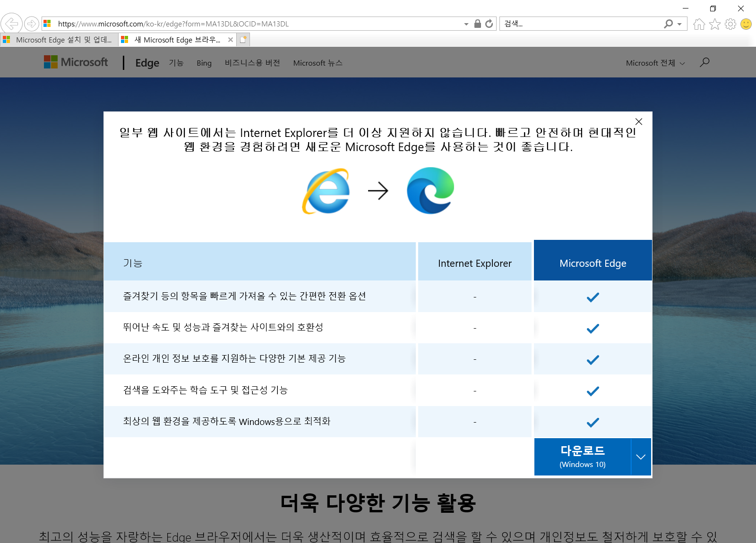Click the 검색... search input field
Viewport: 756px width, 543px height.
tap(581, 24)
